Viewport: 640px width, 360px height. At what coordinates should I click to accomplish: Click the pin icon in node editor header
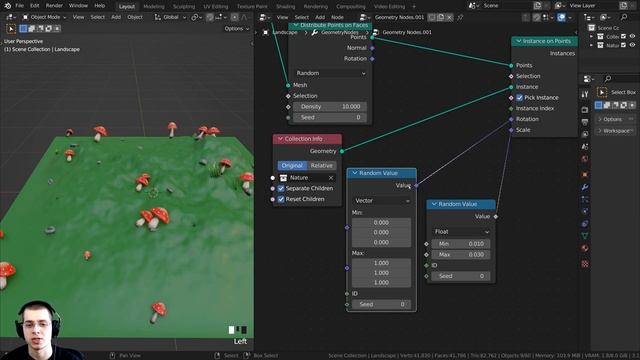[x=460, y=17]
